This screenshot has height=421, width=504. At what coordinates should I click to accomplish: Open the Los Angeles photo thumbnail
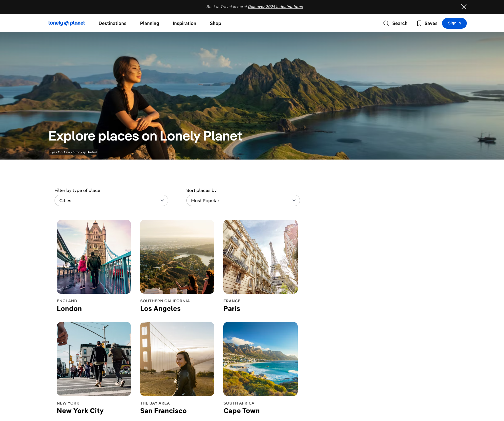click(177, 257)
